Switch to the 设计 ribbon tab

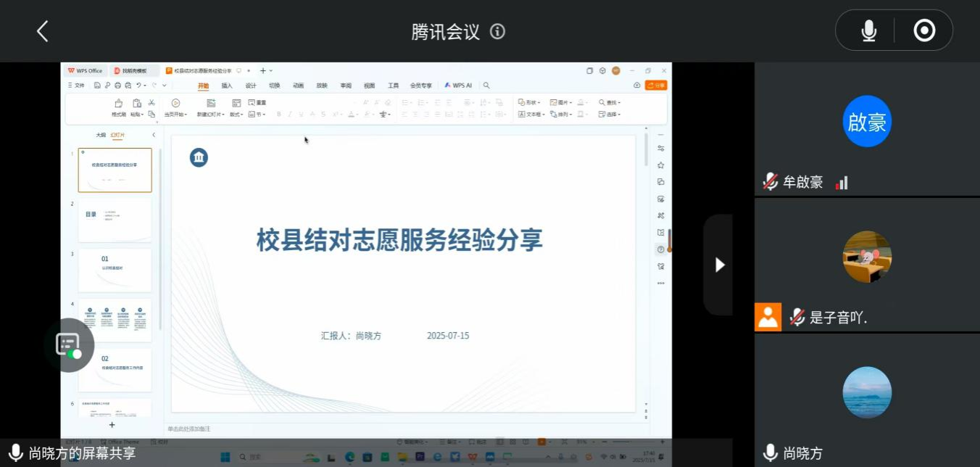click(251, 86)
